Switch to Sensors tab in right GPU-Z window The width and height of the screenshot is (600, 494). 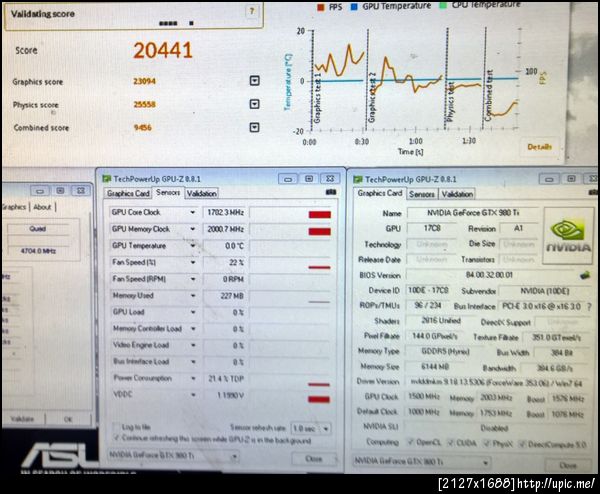click(422, 194)
